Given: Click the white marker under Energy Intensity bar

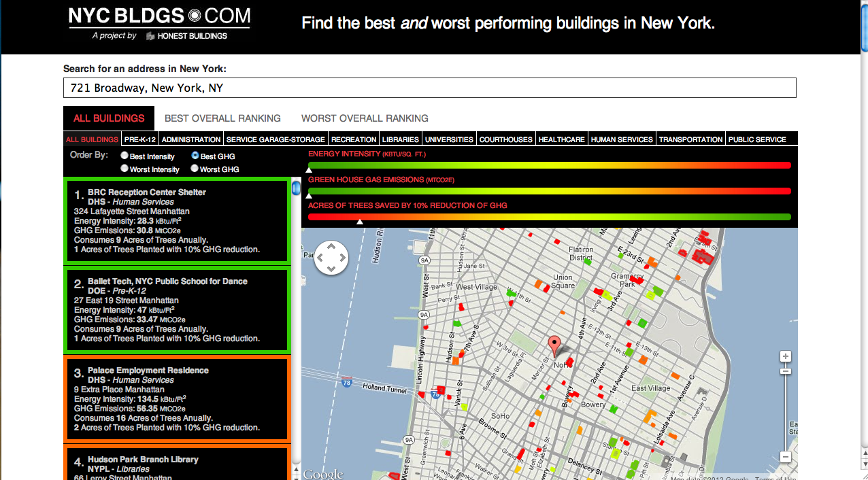Looking at the screenshot, I should click(x=309, y=171).
